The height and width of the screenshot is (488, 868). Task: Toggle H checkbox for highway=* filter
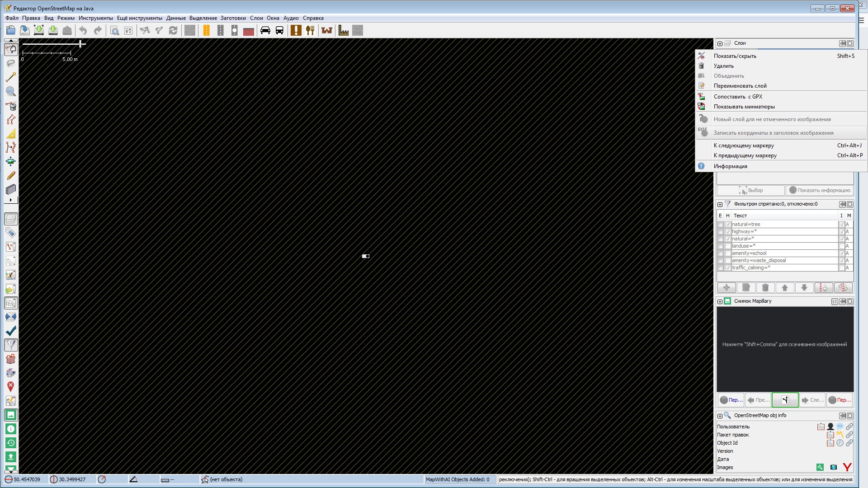(728, 231)
